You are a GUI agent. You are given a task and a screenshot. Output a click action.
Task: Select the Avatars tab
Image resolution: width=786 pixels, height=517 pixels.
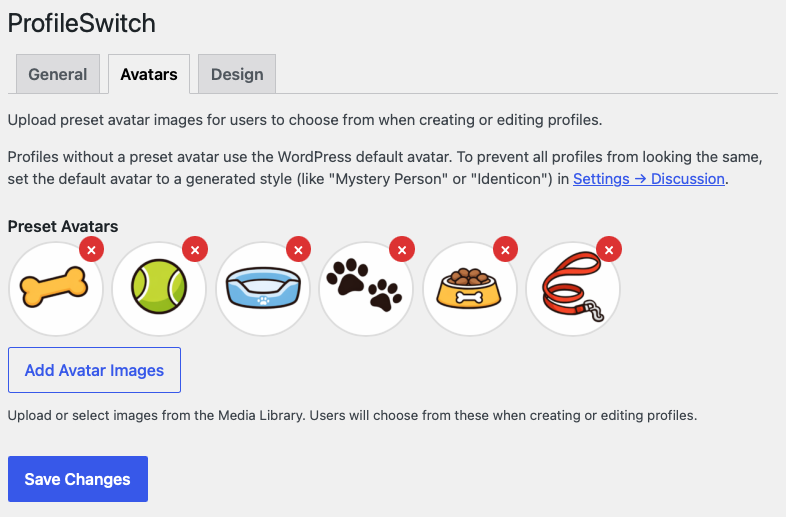pyautogui.click(x=149, y=74)
